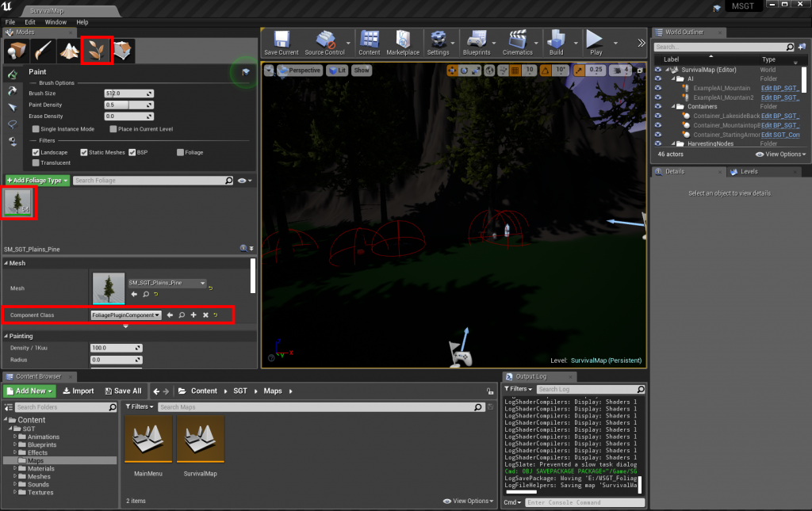
Task: Click Save All in Content Browser
Action: (x=121, y=391)
